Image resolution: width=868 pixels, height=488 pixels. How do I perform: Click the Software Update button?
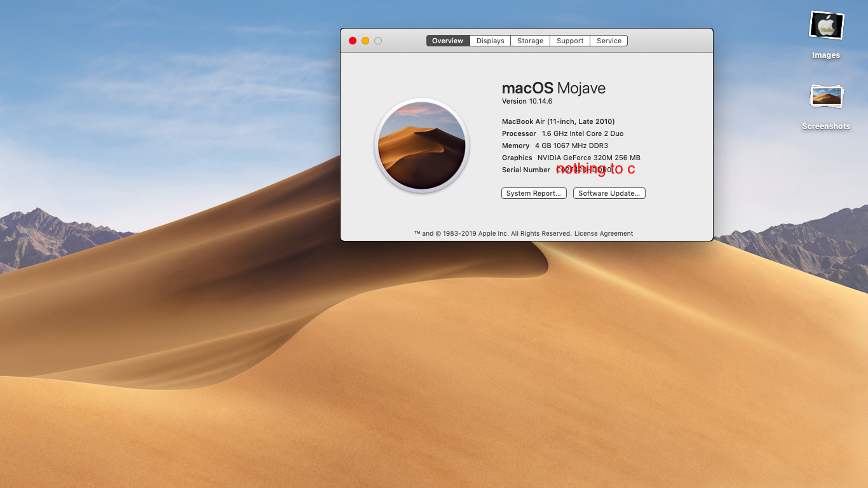pyautogui.click(x=609, y=193)
